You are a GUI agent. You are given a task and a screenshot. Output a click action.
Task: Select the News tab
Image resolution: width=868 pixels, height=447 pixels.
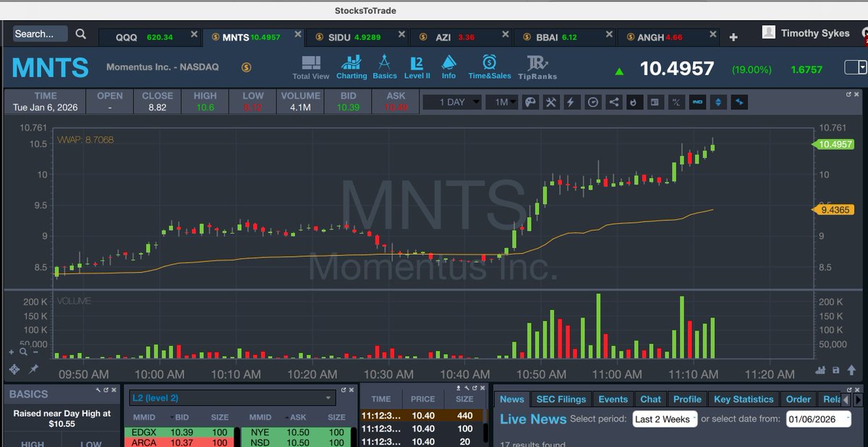point(512,399)
